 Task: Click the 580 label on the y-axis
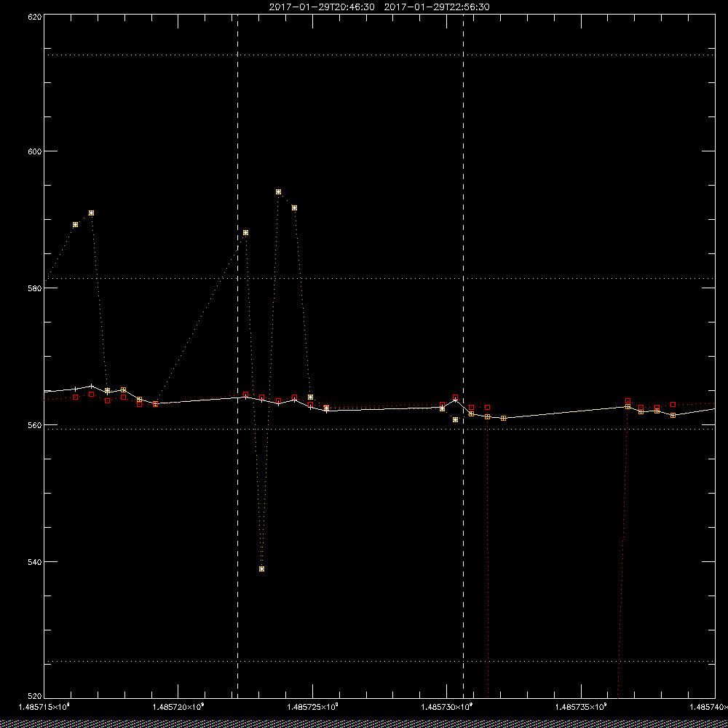[x=35, y=288]
